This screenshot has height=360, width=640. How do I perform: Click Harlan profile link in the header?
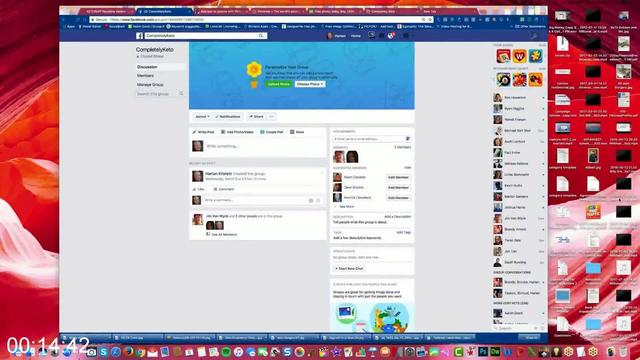337,36
